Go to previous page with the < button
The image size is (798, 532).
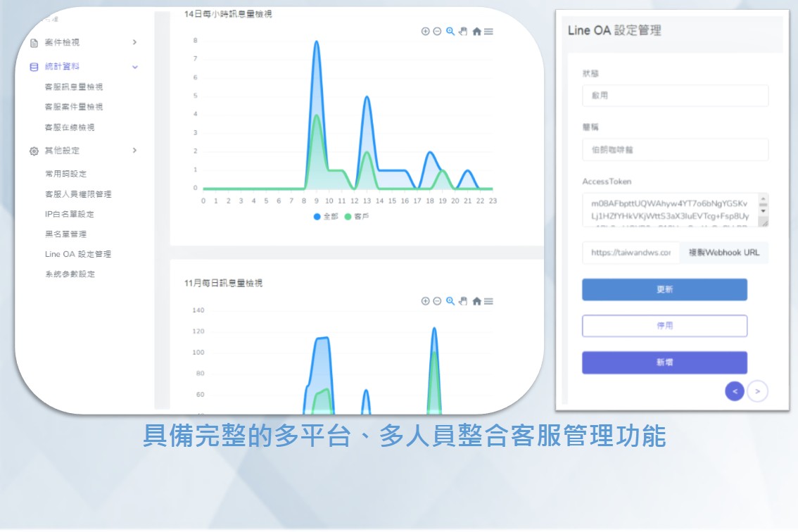pyautogui.click(x=734, y=391)
